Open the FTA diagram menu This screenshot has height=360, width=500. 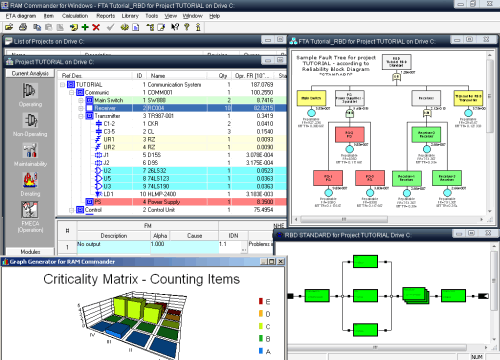(x=21, y=16)
